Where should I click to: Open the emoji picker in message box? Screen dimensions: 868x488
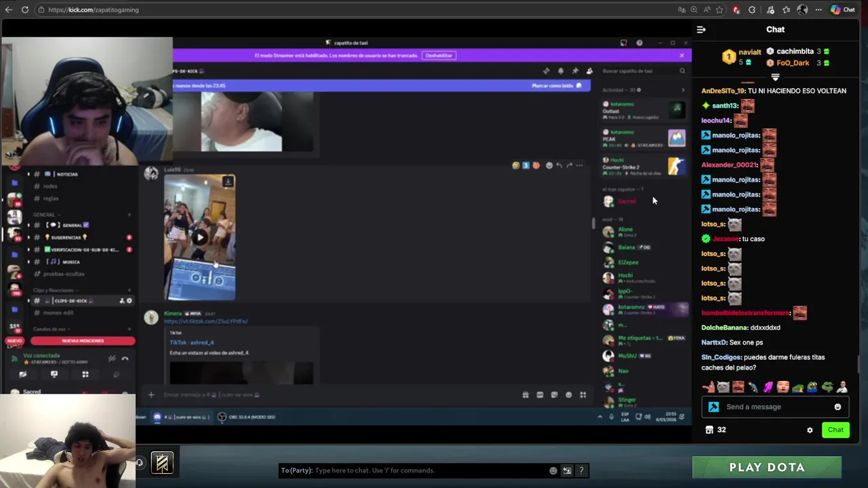837,407
